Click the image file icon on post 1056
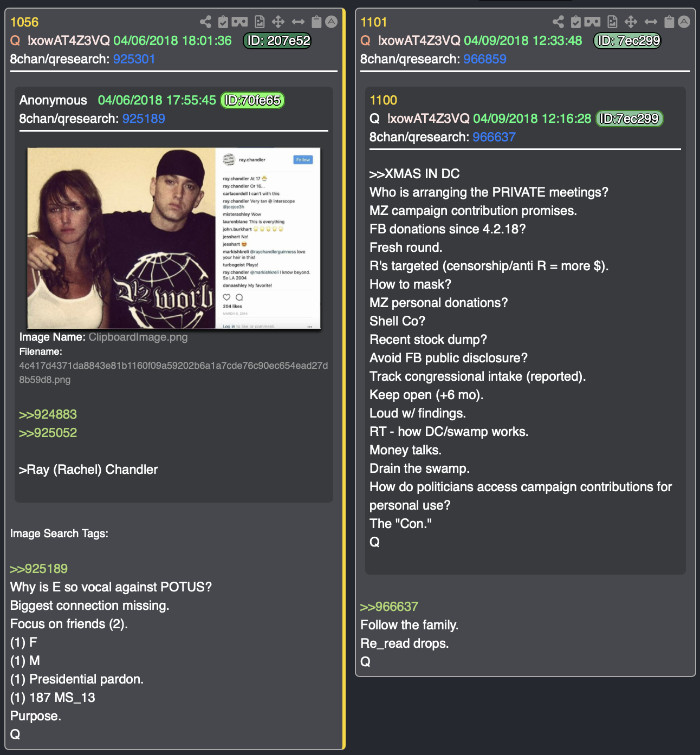Screen dimensions: 700x755 point(260,22)
